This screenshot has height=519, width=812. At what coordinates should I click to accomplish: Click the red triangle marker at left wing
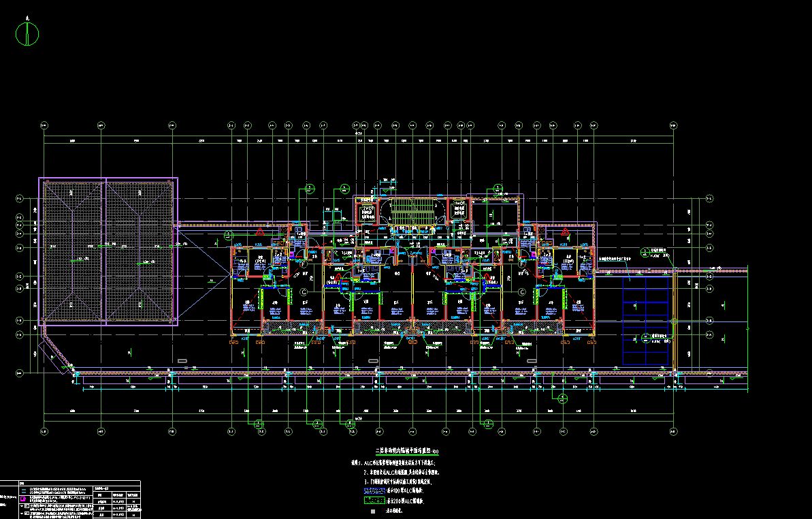tap(259, 232)
